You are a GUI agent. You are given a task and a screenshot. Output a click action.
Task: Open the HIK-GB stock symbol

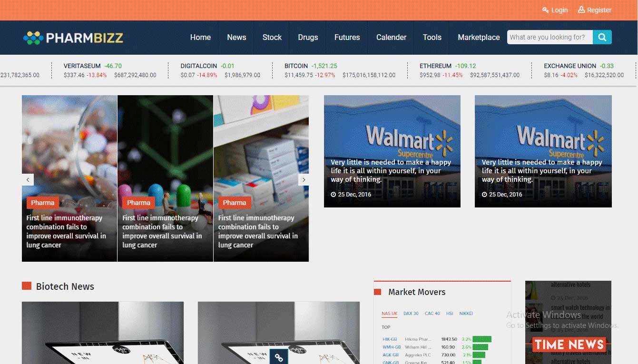390,339
